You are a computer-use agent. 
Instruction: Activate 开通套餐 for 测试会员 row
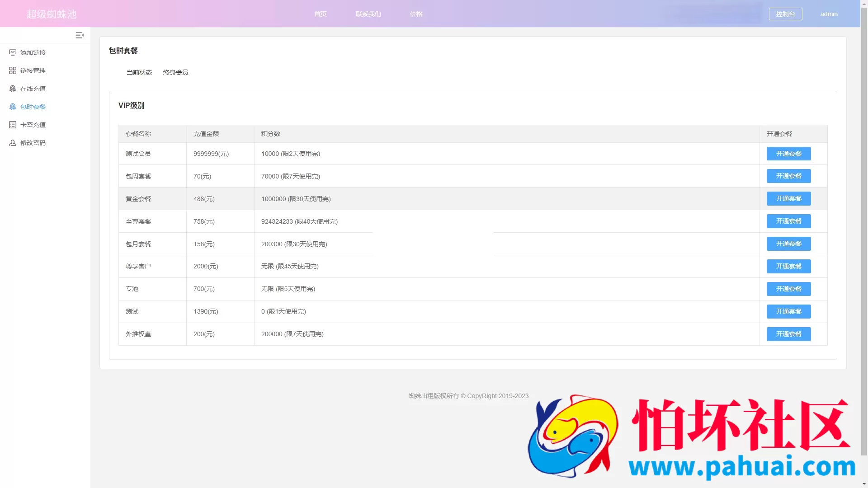pyautogui.click(x=788, y=154)
